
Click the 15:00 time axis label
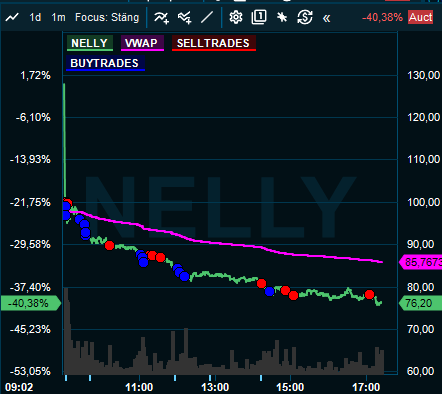click(290, 387)
